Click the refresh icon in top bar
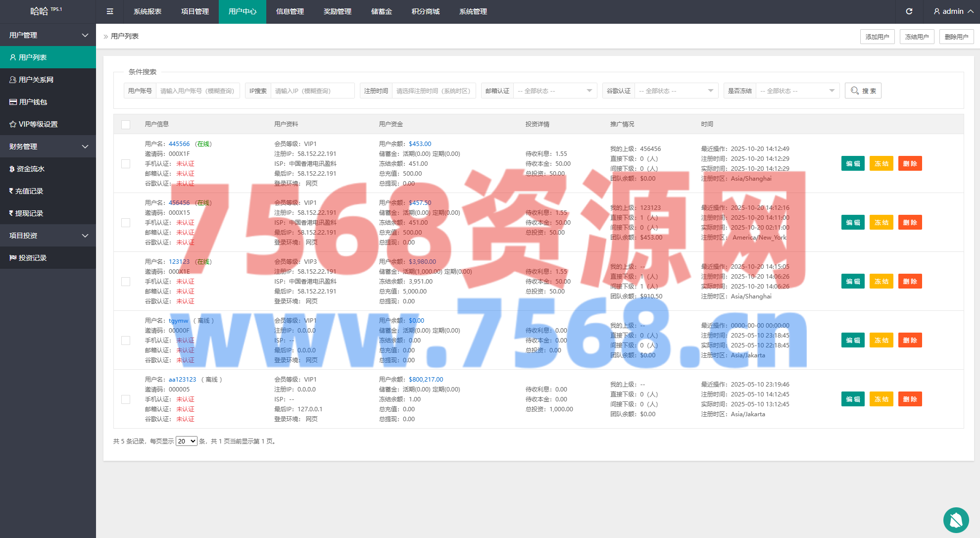Screen dimensions: 980x538 click(x=909, y=11)
